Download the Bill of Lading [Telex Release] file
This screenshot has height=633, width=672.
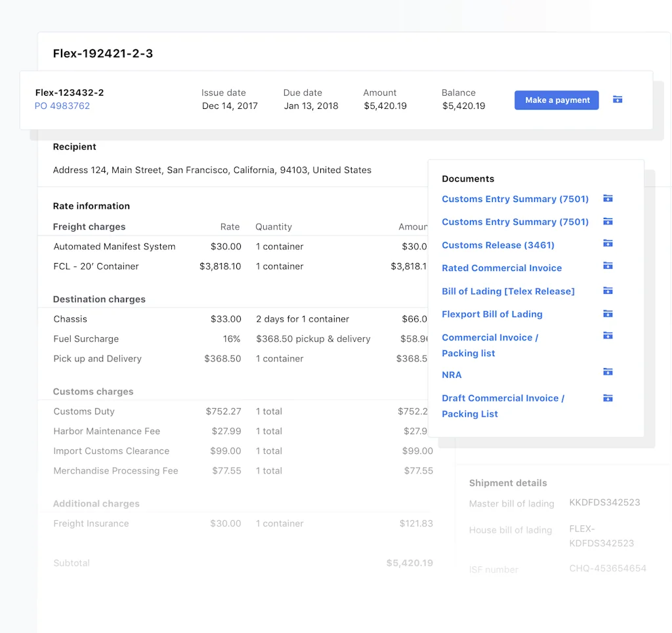pyautogui.click(x=608, y=291)
